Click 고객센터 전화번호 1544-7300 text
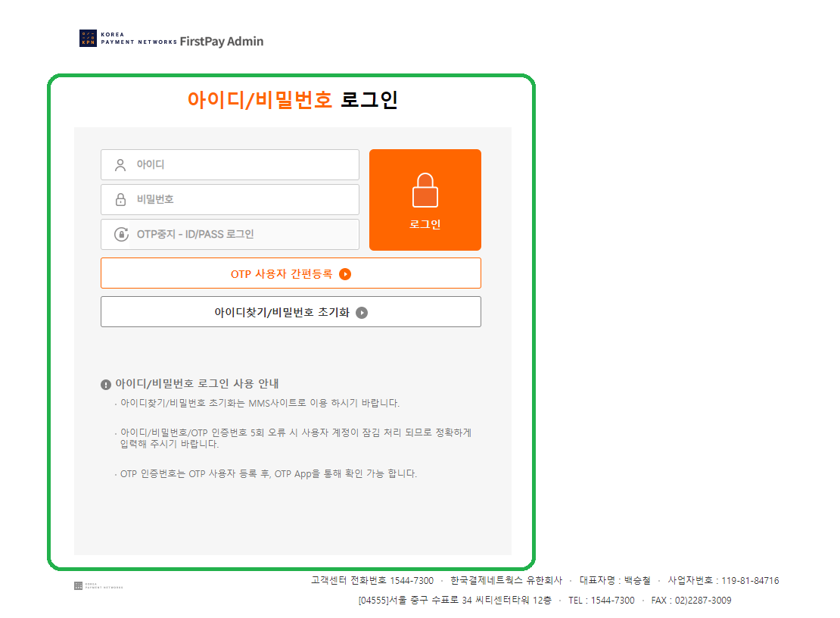 [372, 580]
